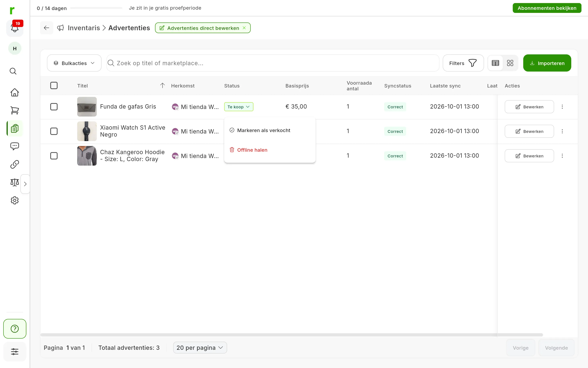Click the horizontal table scrollbar
Viewport: 588px width, 368px height.
pyautogui.click(x=292, y=335)
